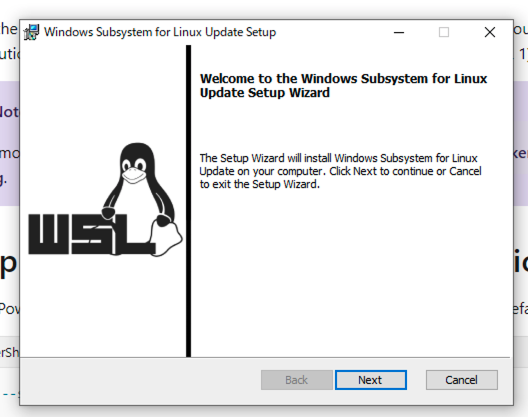Click the Next button
This screenshot has height=417, width=528.
click(x=371, y=380)
